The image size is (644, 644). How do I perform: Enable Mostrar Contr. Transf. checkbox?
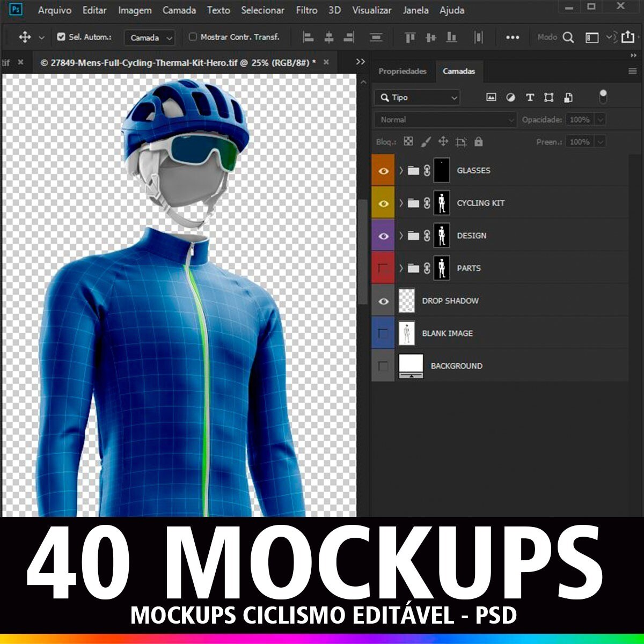pyautogui.click(x=193, y=37)
